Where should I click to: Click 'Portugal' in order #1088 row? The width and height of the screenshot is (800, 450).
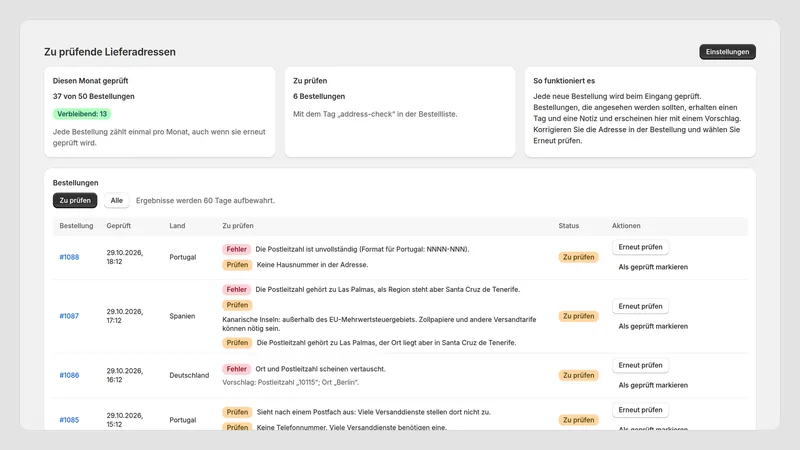pyautogui.click(x=183, y=257)
